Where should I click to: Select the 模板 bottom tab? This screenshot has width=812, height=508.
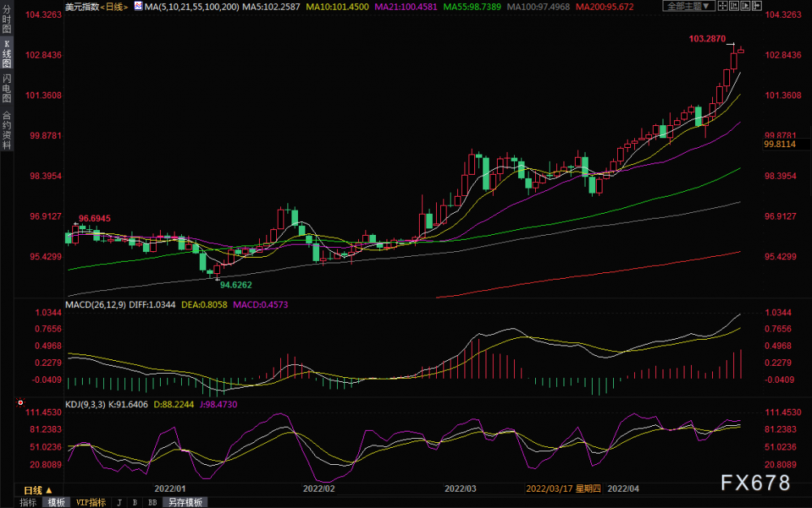click(57, 502)
